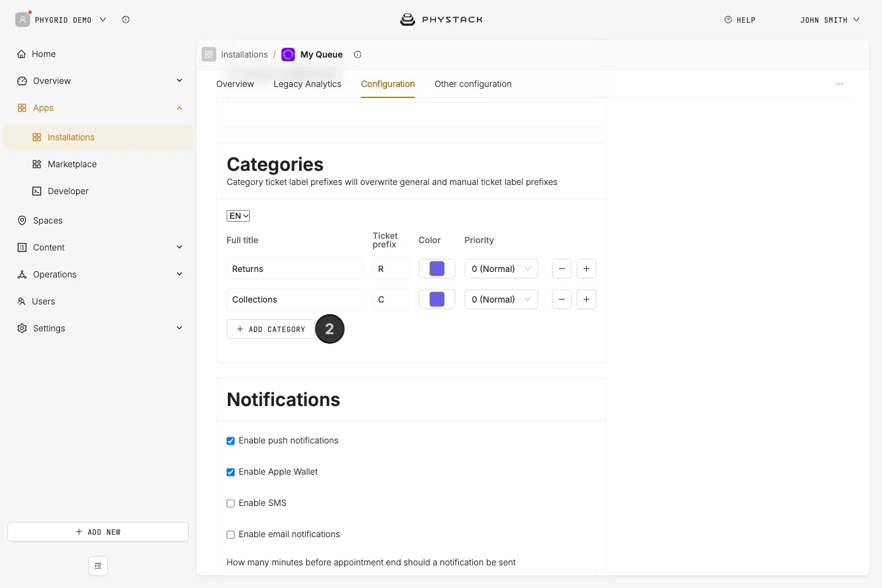This screenshot has height=588, width=882.
Task: Disable push notifications checkbox
Action: [x=231, y=441]
